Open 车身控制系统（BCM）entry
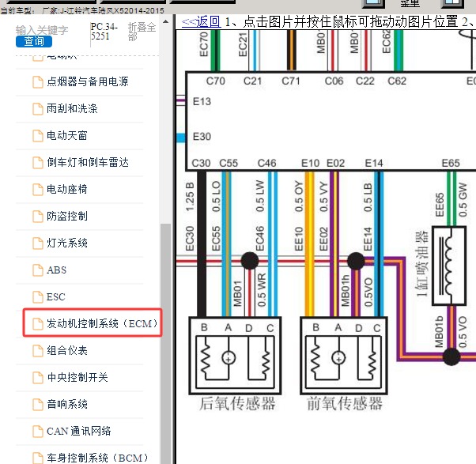Image resolution: width=476 pixels, height=464 pixels. [x=97, y=458]
